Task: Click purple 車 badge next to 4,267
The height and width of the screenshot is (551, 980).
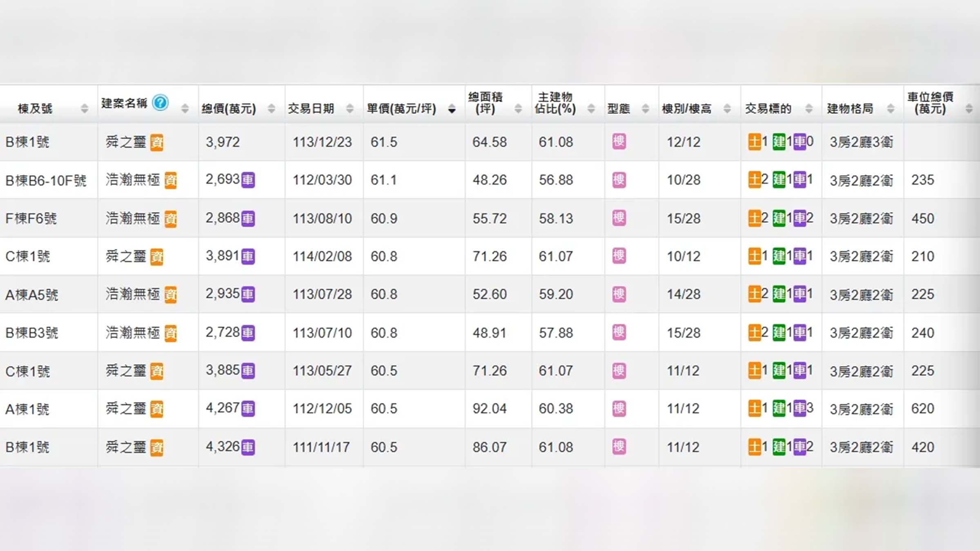Action: click(x=248, y=409)
